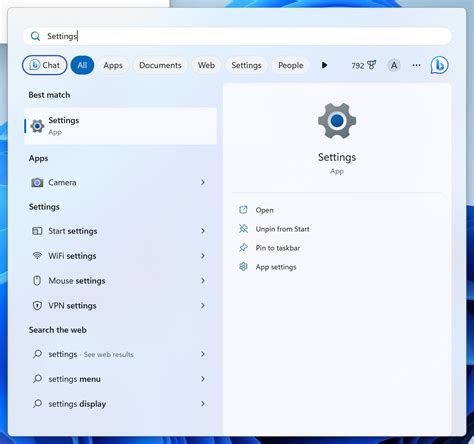Click the Pin to taskbar pin icon
The height and width of the screenshot is (444, 474).
pos(243,248)
